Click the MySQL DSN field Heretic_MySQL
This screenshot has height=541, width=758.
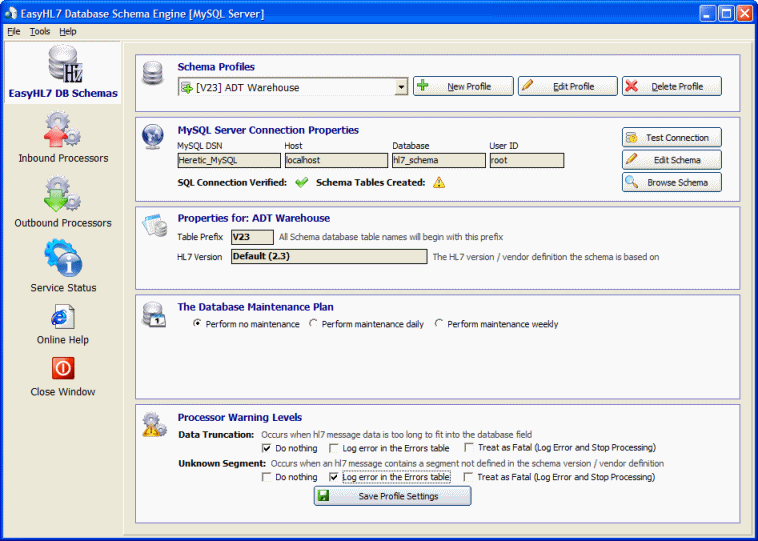point(229,161)
